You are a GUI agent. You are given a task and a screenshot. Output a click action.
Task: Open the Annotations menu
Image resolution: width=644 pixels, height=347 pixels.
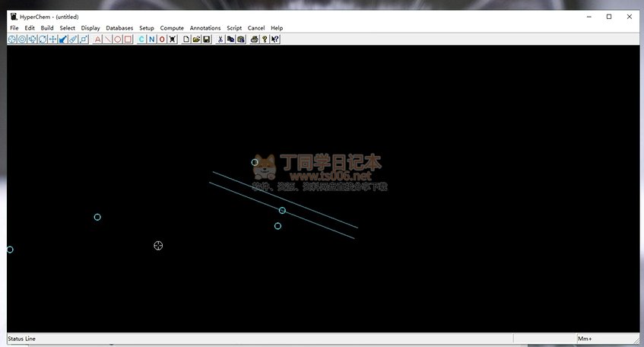[x=205, y=28]
